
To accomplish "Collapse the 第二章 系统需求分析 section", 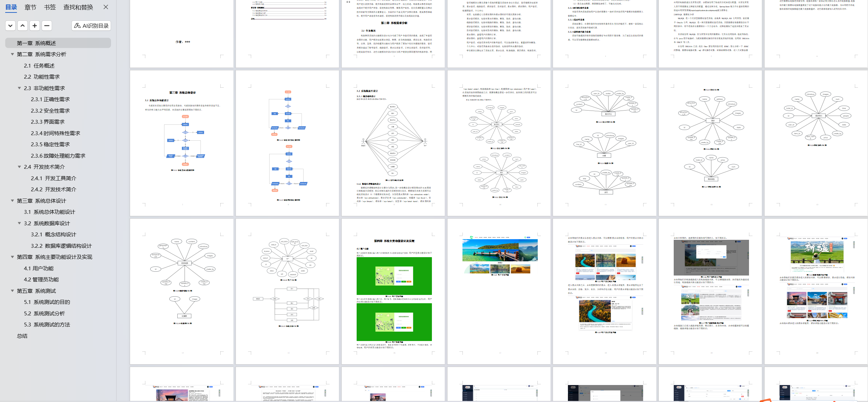I will [12, 54].
